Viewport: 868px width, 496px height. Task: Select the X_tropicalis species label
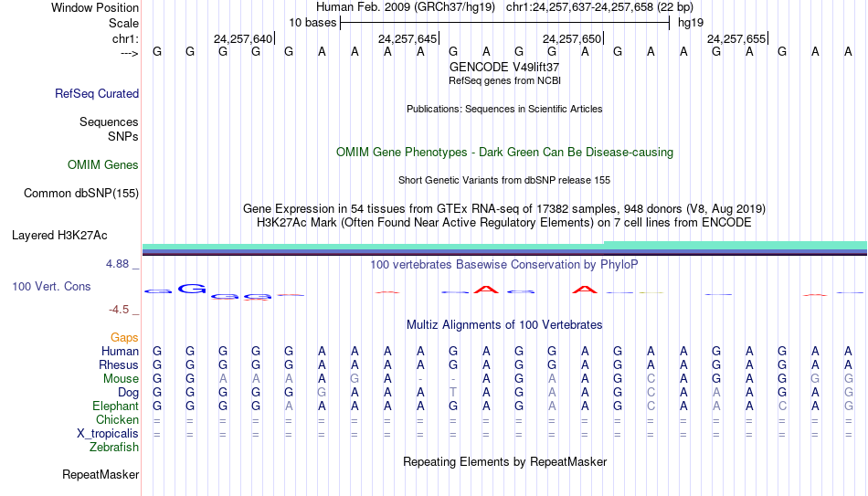click(x=108, y=434)
